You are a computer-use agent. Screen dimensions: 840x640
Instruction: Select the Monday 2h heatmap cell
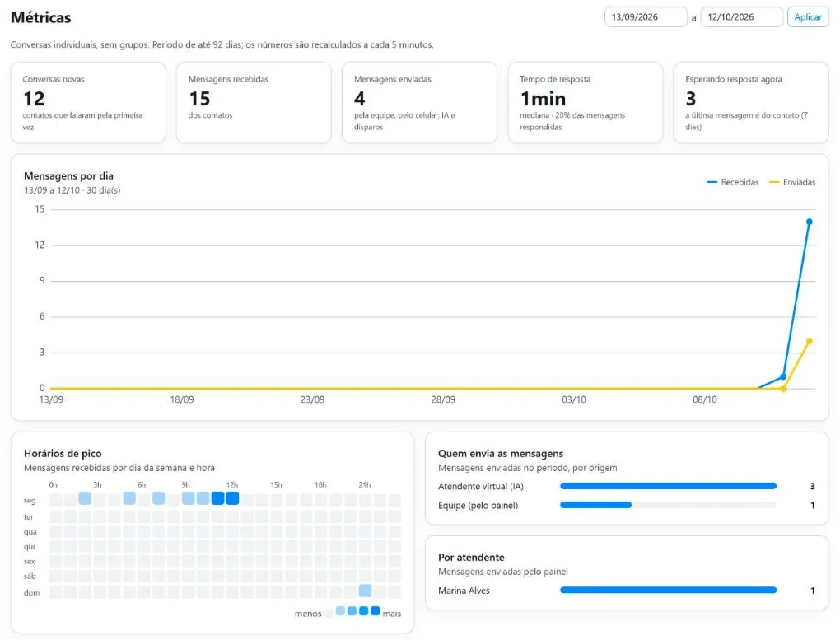[x=85, y=498]
